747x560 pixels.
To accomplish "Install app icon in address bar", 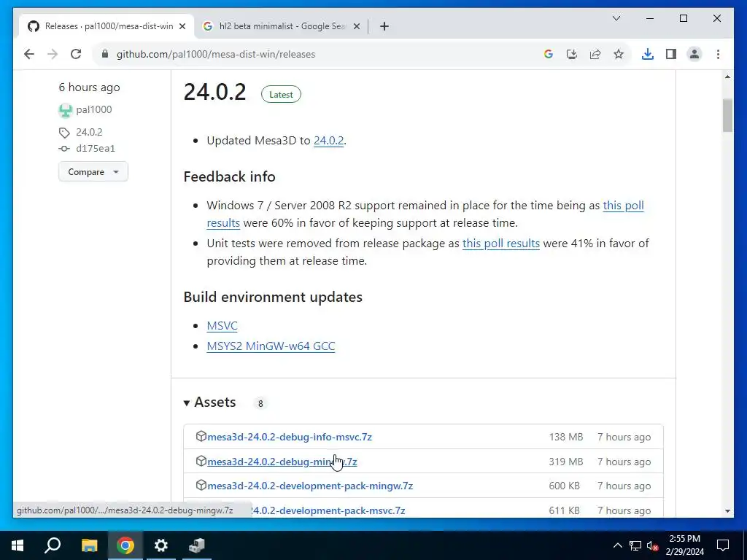I will point(572,54).
